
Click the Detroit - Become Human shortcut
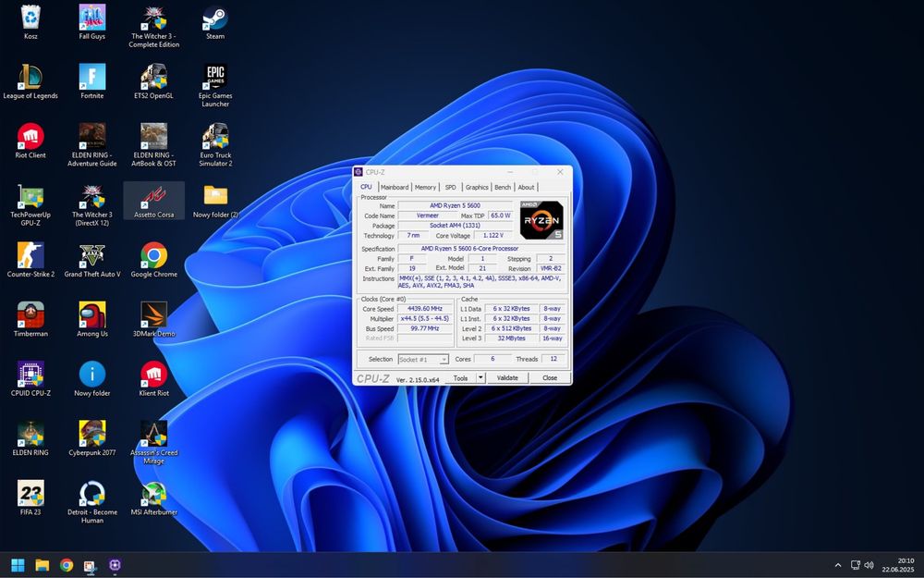click(x=91, y=502)
